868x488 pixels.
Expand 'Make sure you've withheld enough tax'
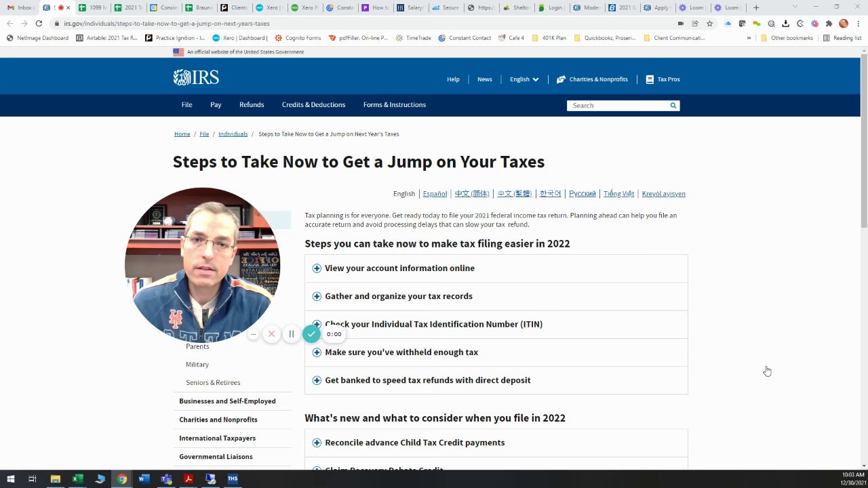click(x=496, y=352)
